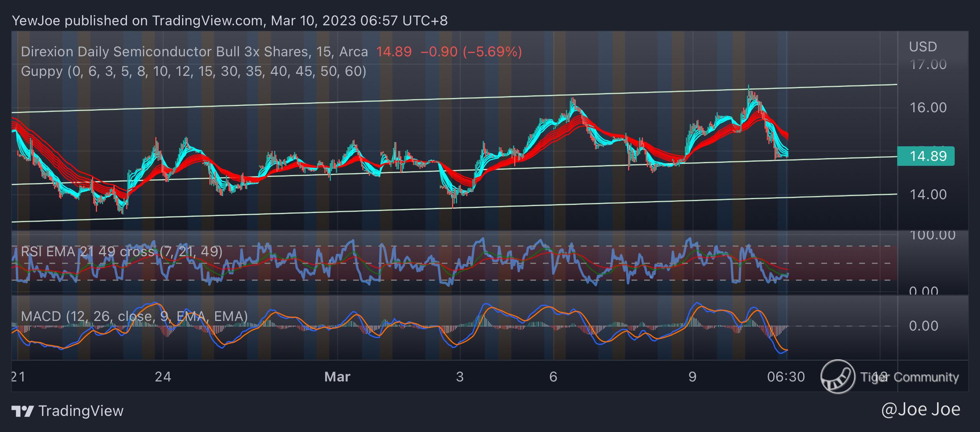Click the 9 date label on the time axis

692,377
